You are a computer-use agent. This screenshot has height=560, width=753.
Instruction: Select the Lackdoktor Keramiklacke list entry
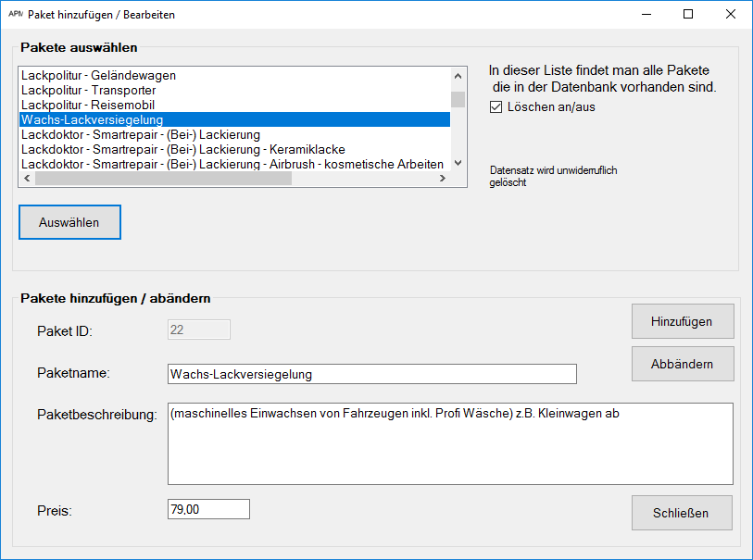[x=183, y=149]
